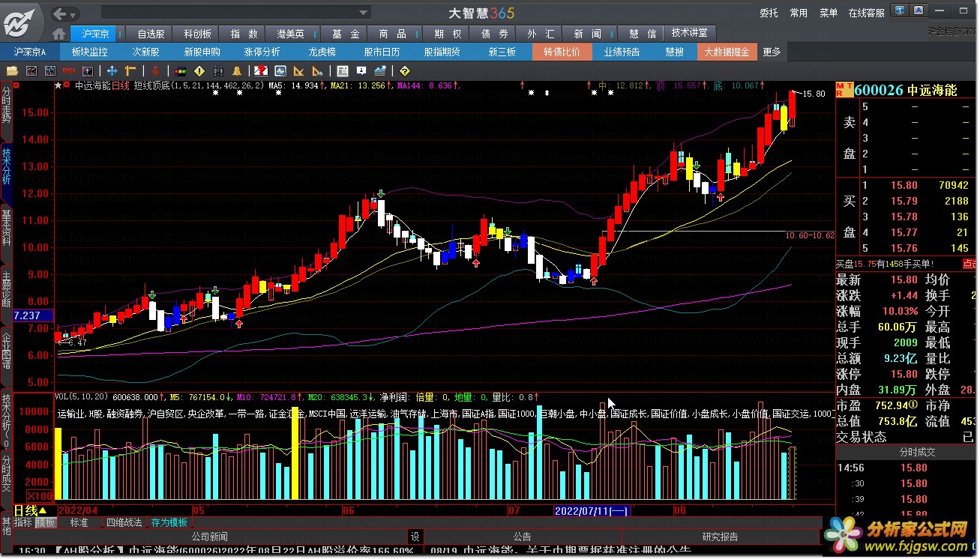Image resolution: width=980 pixels, height=559 pixels.
Task: Open the 菜单 menu
Action: coord(829,13)
